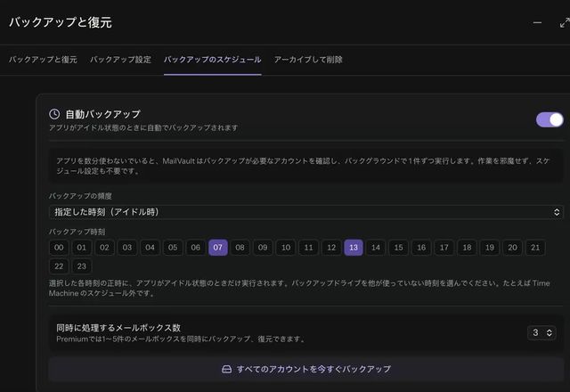
Task: Toggle backup hour 02
Action: click(104, 248)
